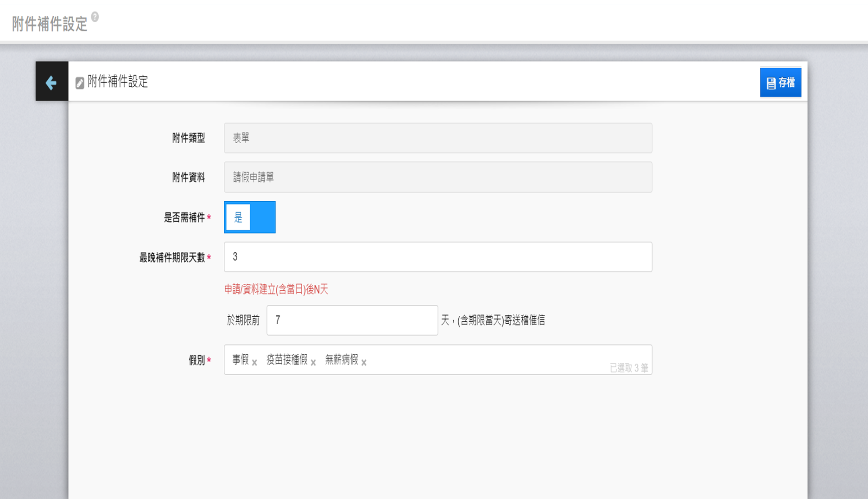868x499 pixels.
Task: Open the 假別 multi-select empty area
Action: click(487, 359)
